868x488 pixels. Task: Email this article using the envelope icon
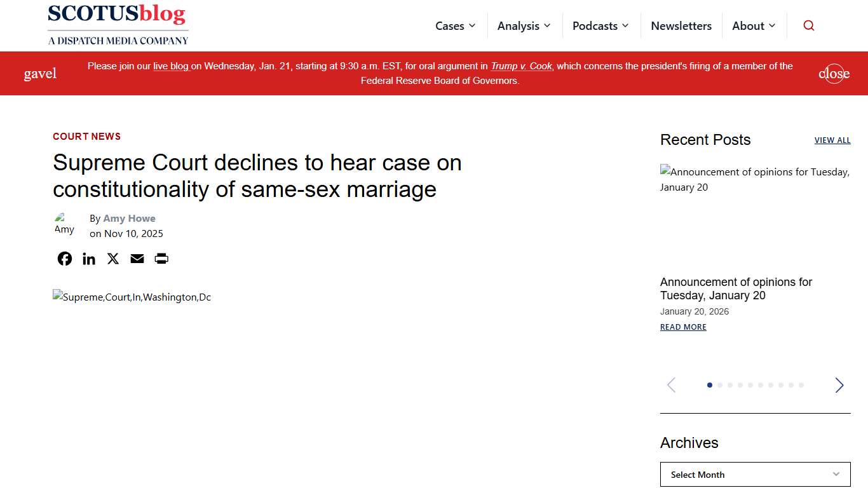[137, 259]
